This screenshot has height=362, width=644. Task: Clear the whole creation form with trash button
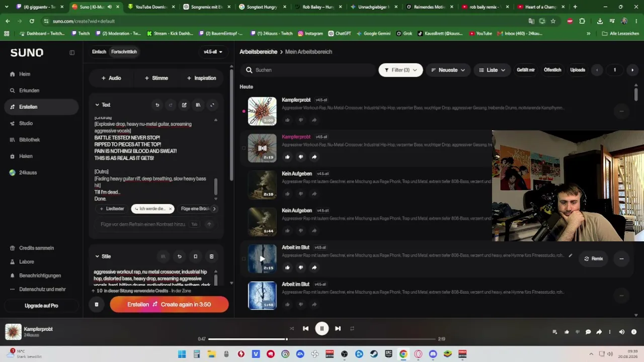[x=97, y=304]
